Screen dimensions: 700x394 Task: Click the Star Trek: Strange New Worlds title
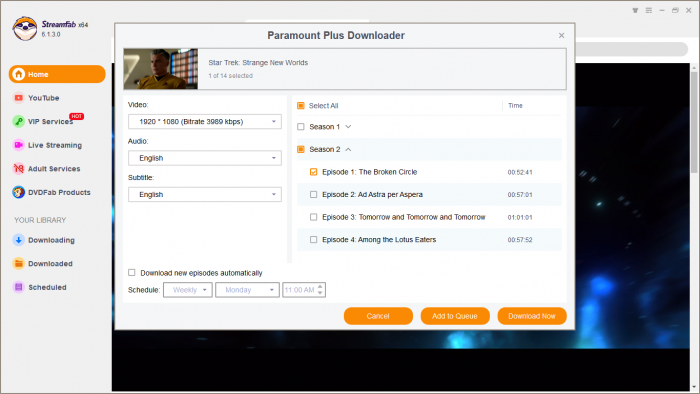[258, 62]
